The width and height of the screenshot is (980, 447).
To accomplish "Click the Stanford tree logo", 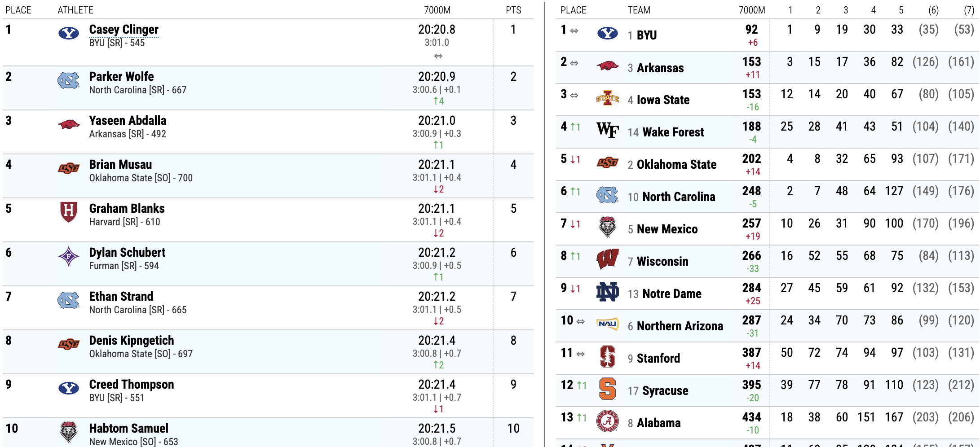I will [x=607, y=356].
